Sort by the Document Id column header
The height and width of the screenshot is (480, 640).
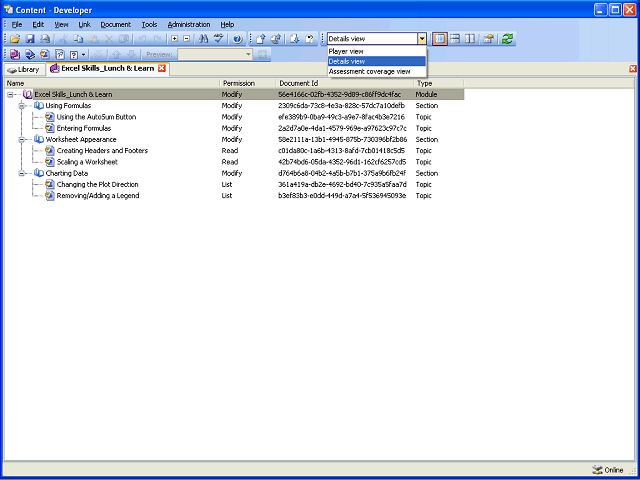click(345, 83)
